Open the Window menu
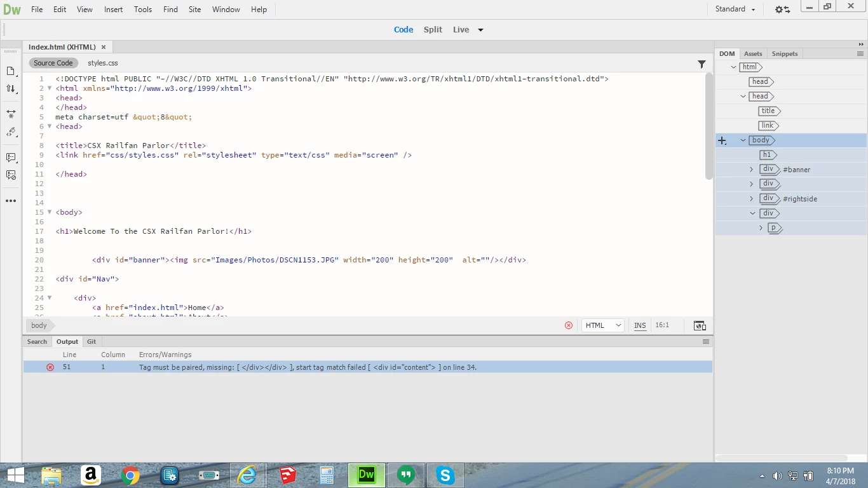868x488 pixels. click(x=226, y=10)
